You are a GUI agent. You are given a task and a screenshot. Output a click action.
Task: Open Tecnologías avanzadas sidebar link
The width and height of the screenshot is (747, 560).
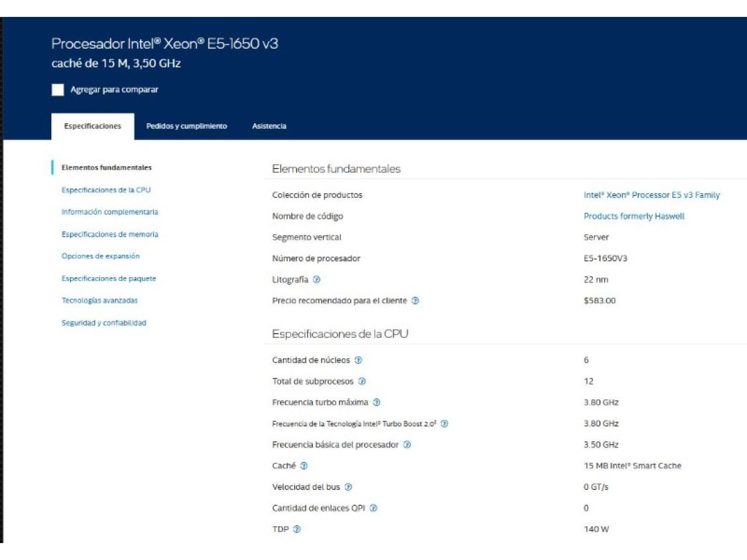[100, 300]
